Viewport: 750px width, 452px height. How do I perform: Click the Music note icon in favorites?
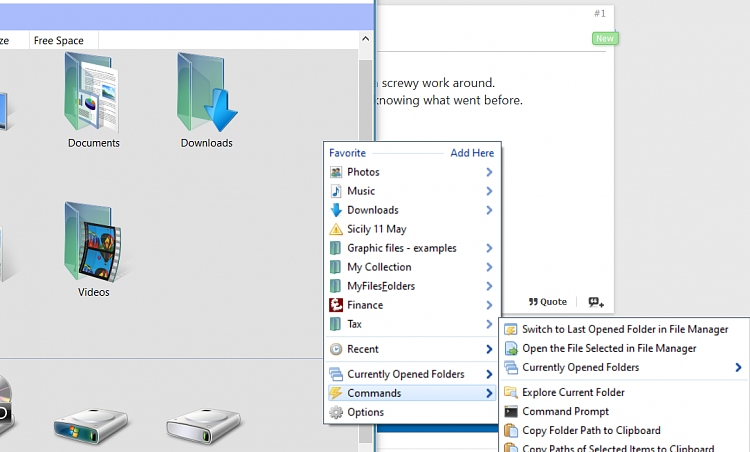(x=336, y=191)
